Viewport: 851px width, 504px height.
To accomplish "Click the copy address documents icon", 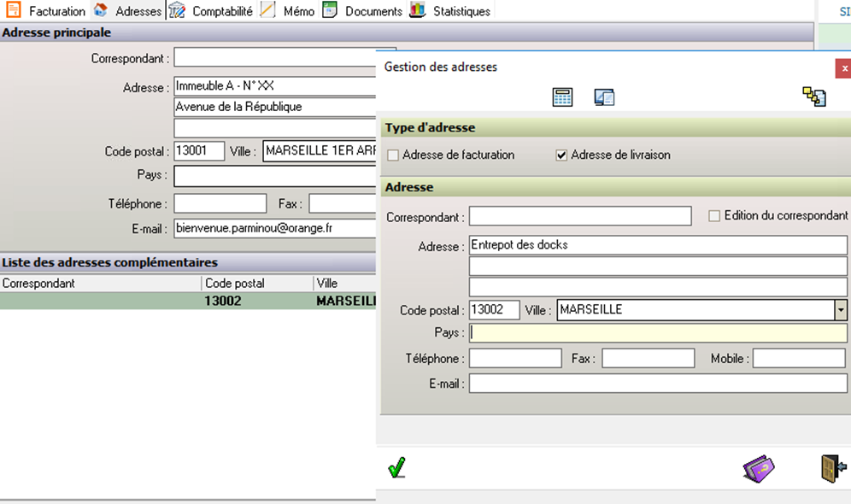I will tap(604, 97).
